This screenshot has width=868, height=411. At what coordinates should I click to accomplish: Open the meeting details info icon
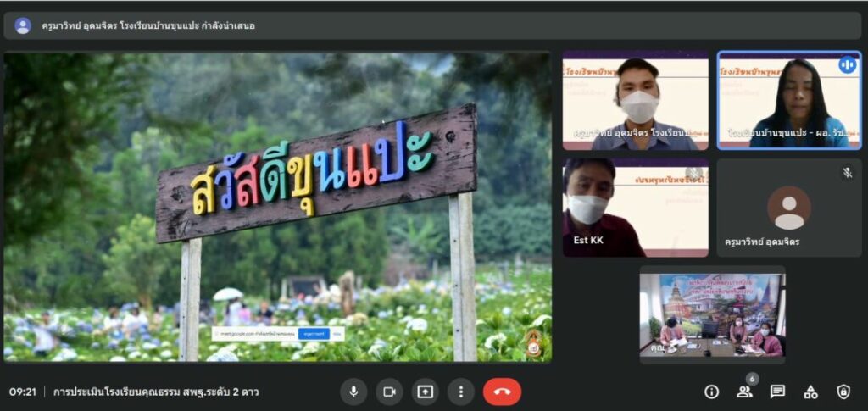[711, 392]
